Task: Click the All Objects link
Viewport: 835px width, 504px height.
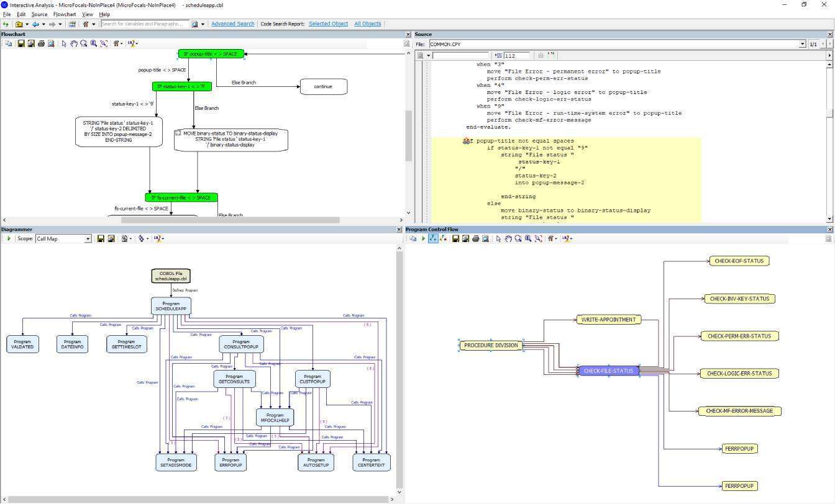Action: (368, 24)
